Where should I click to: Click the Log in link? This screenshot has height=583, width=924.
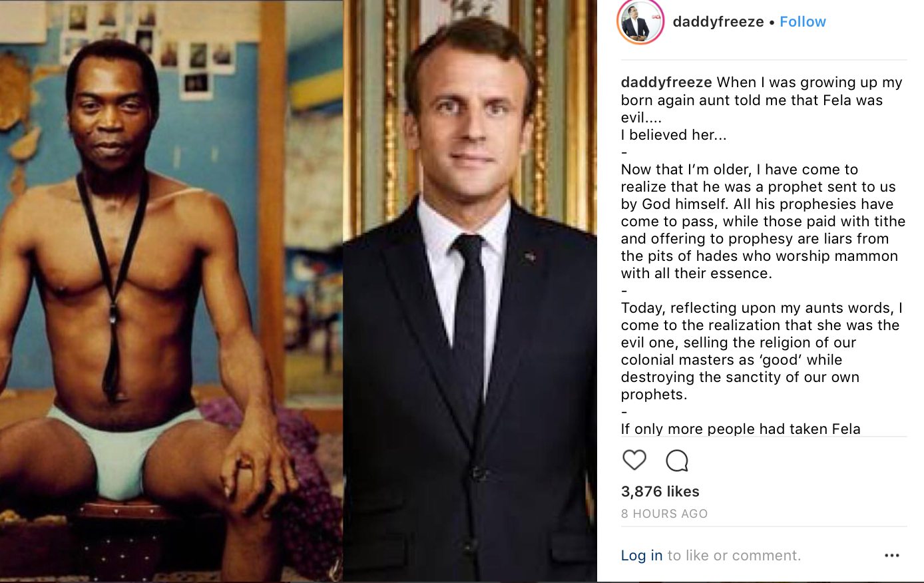pos(641,555)
